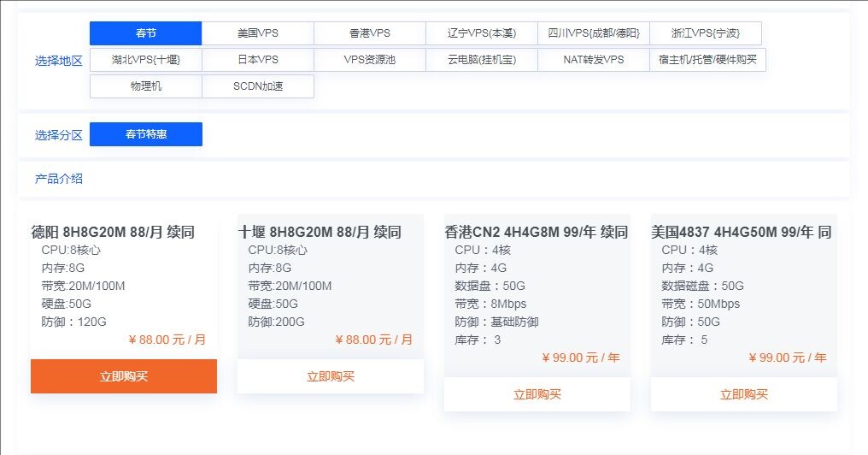Switch to the 美国VPS region
Viewport: 868px width, 455px height.
point(258,33)
